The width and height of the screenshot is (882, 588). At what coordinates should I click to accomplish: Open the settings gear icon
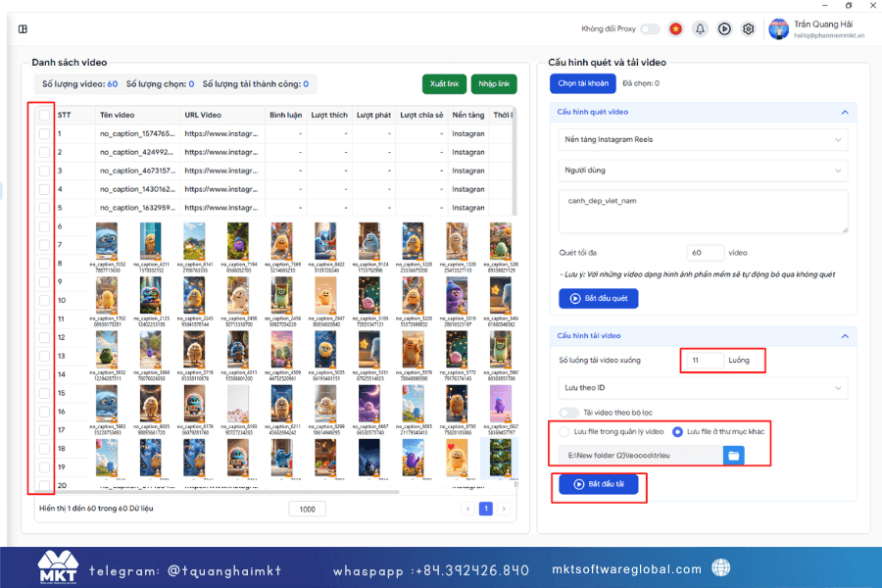pos(748,28)
